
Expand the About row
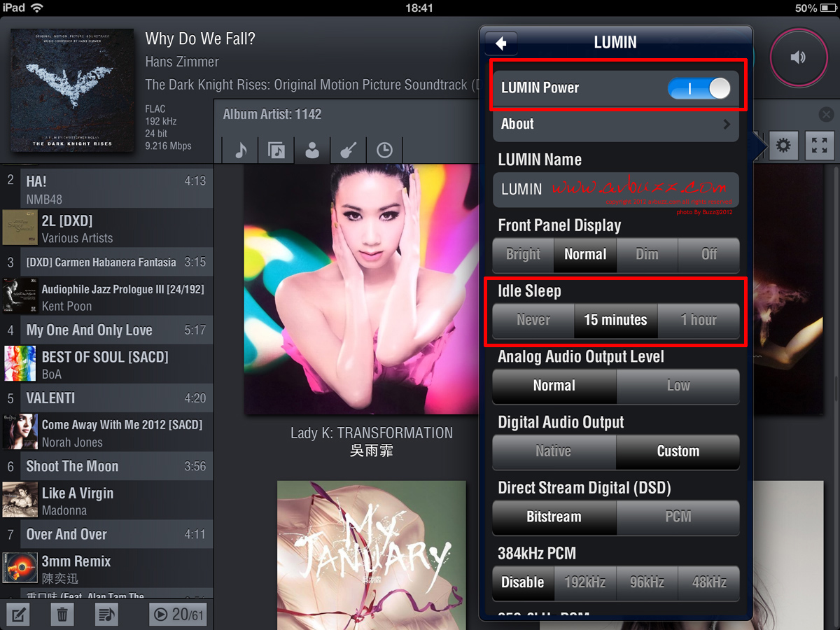[x=615, y=125]
